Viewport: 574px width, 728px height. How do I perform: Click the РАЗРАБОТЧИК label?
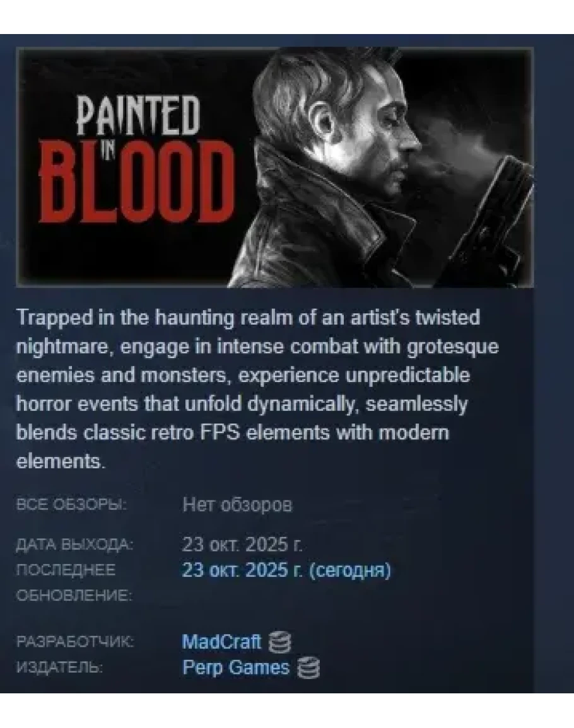[75, 642]
